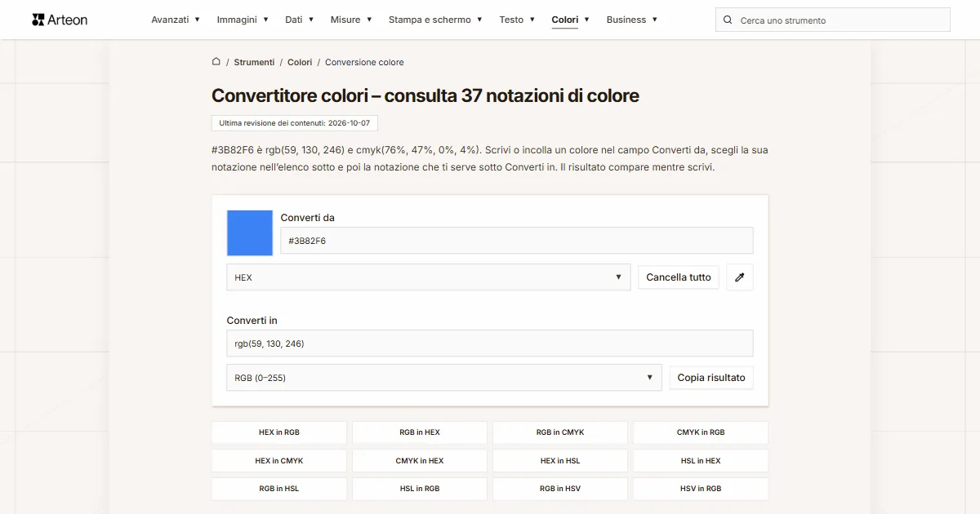The image size is (980, 514).
Task: Choose the CMYK in RGB shortcut
Action: click(x=701, y=432)
